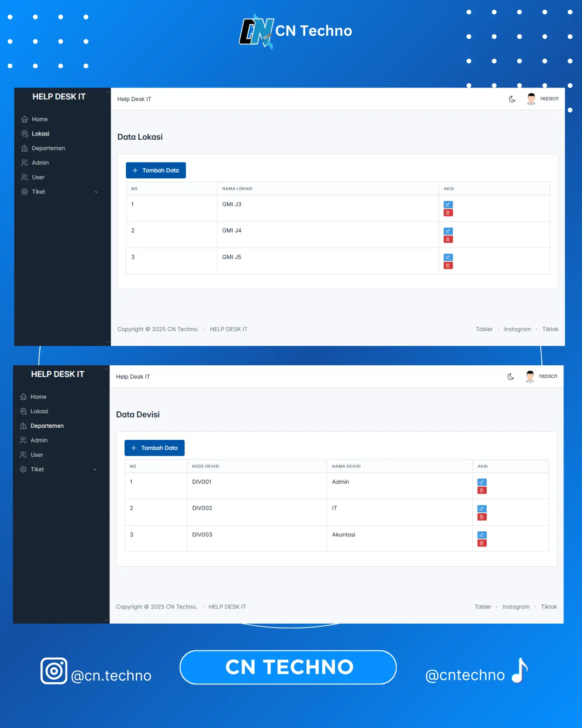The image size is (582, 728).
Task: Click the TikTok note icon beside @cntechno
Action: (x=520, y=671)
